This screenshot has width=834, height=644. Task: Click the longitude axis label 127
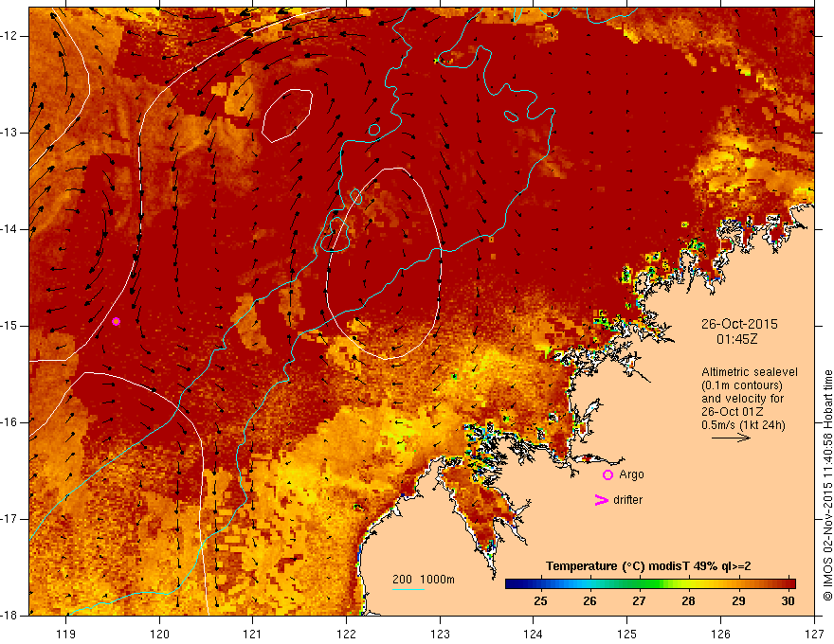point(814,634)
